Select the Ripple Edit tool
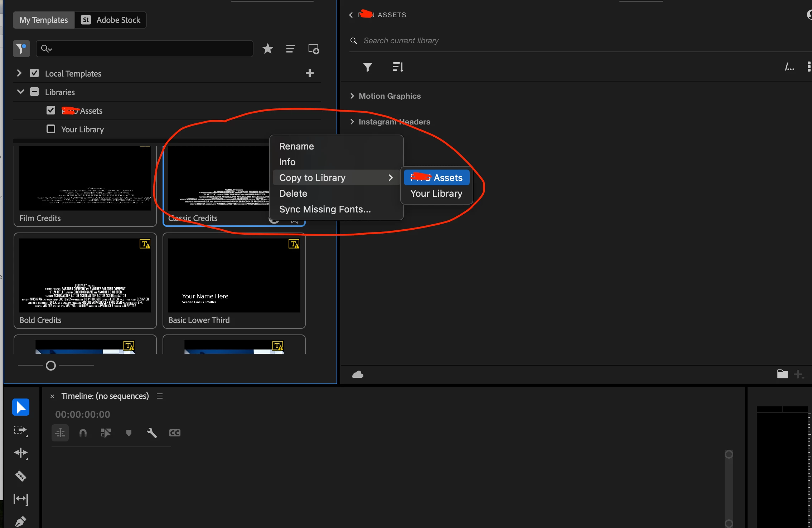The image size is (812, 528). tap(20, 453)
